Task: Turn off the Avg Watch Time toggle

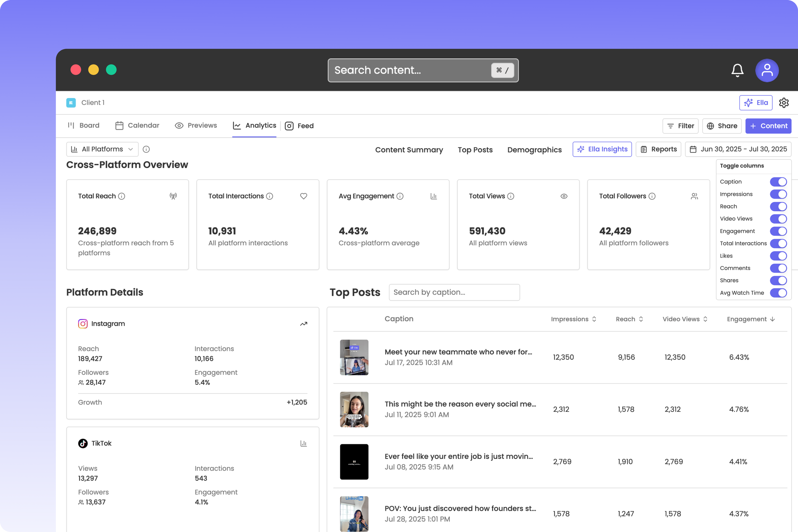Action: pyautogui.click(x=778, y=293)
